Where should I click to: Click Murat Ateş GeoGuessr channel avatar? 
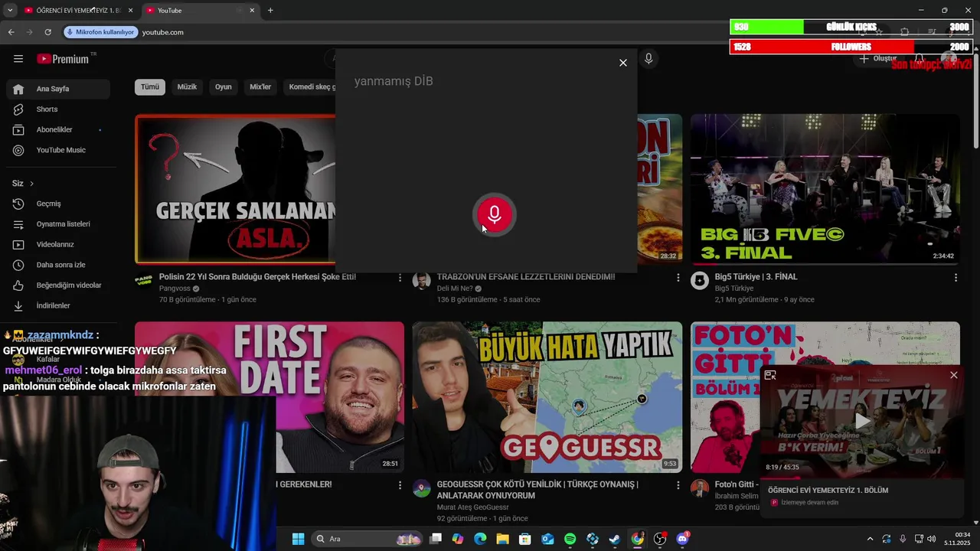[422, 488]
